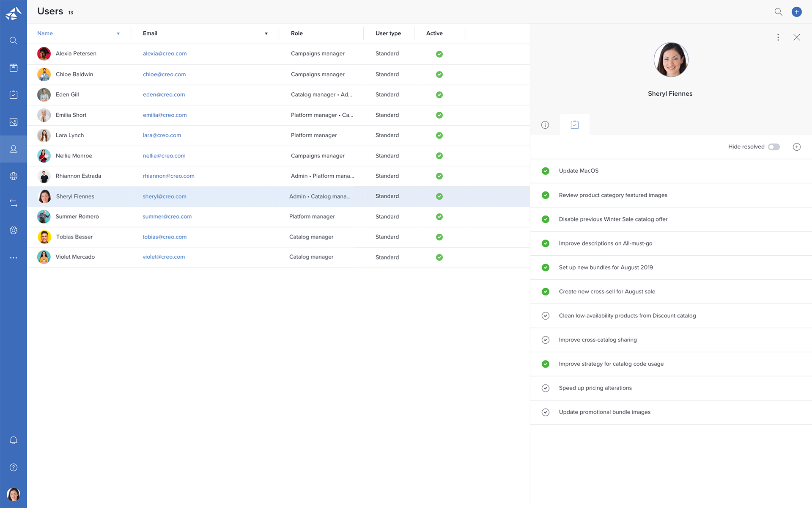812x508 pixels.
Task: Mark Speed up pricing alterations as resolved
Action: 546,388
